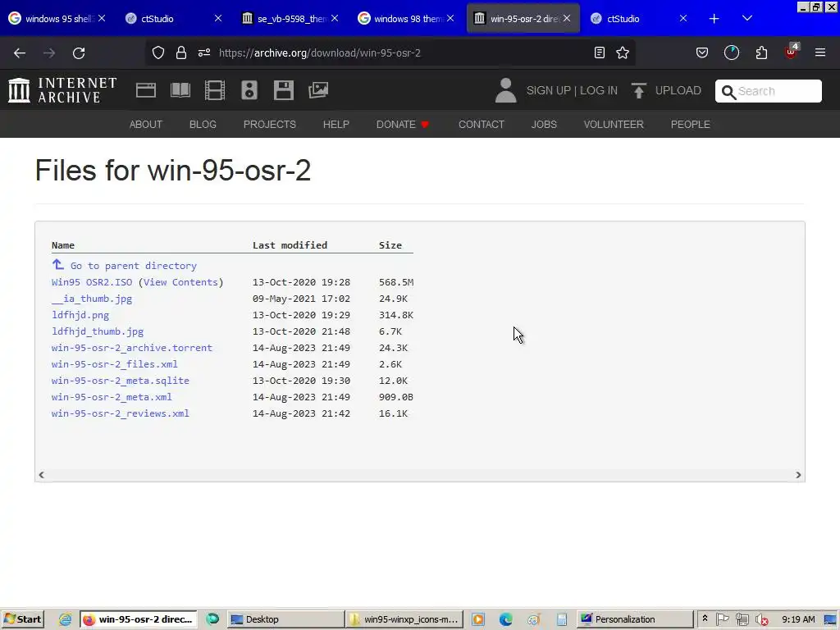The height and width of the screenshot is (630, 840).
Task: Open the Internet Archive audio speaker icon
Action: (249, 90)
